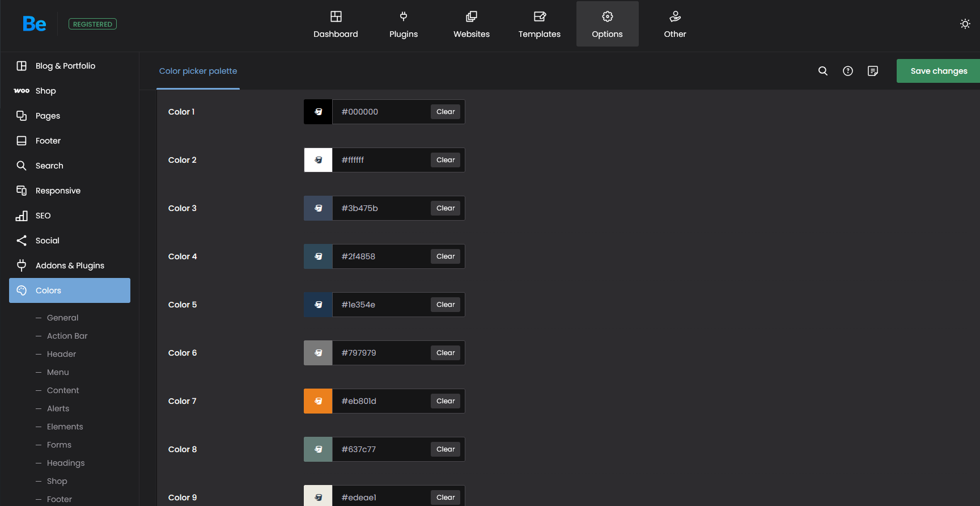The width and height of the screenshot is (980, 506).
Task: Open the Templates section
Action: point(540,24)
